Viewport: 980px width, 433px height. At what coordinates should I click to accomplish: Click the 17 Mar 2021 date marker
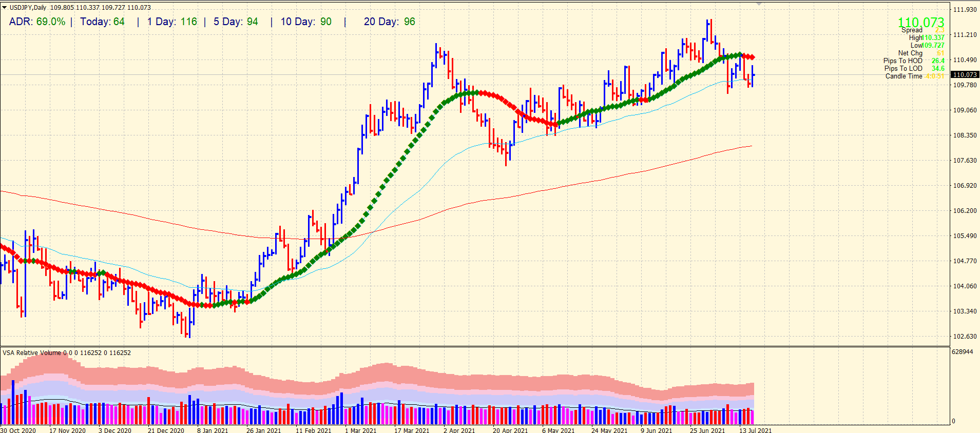tap(412, 430)
